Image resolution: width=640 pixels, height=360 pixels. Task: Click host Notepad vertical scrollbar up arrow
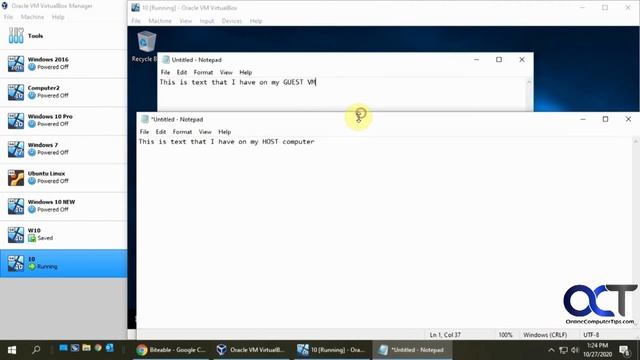pyautogui.click(x=636, y=141)
